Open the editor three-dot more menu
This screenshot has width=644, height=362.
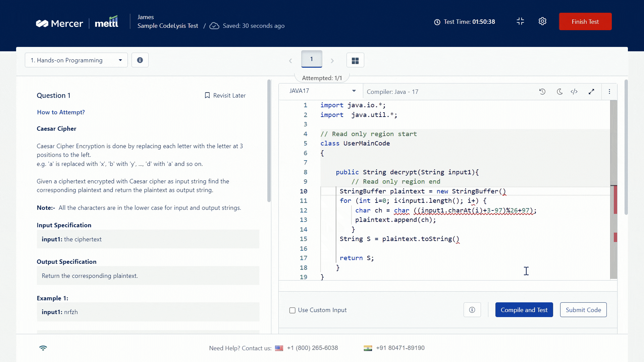click(x=609, y=92)
